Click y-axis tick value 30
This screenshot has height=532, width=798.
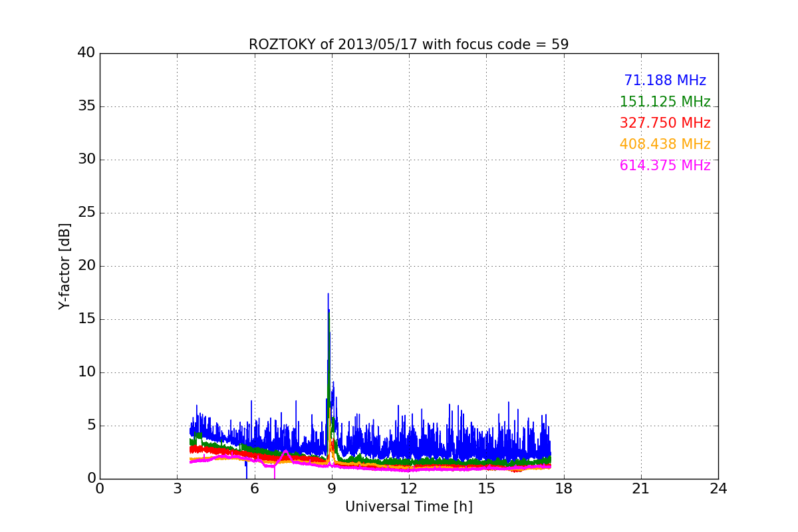tap(86, 160)
